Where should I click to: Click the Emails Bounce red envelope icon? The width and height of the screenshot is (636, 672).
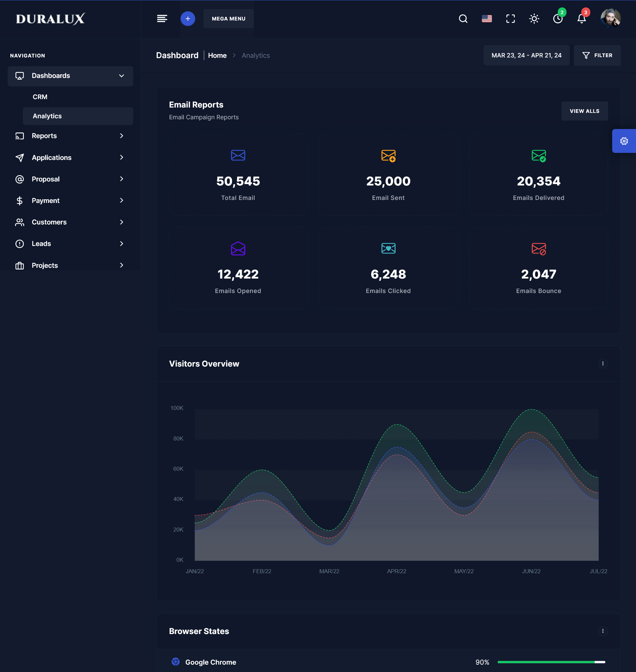pos(539,249)
